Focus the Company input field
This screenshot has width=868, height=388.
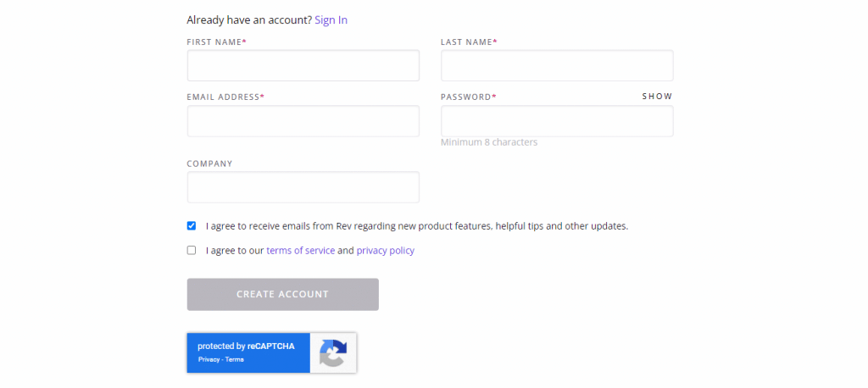point(303,187)
